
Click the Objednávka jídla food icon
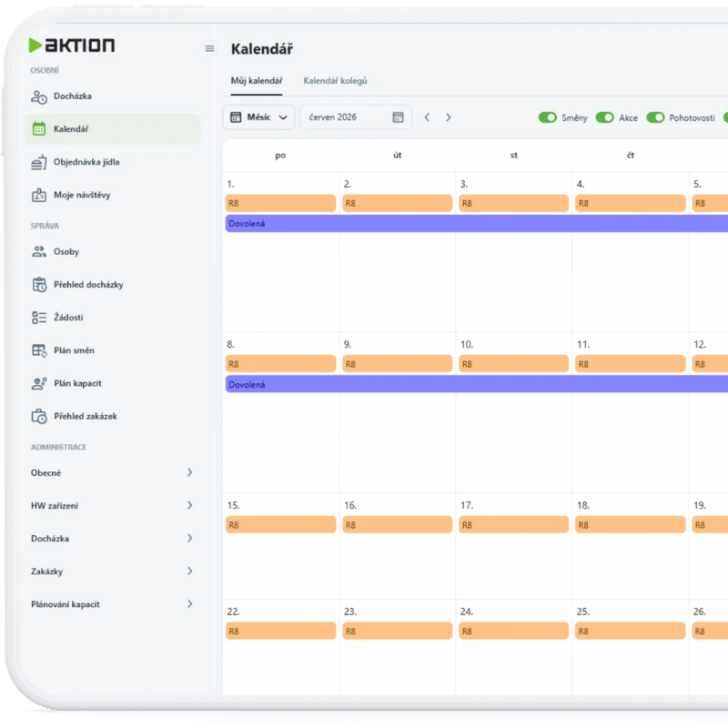[39, 162]
